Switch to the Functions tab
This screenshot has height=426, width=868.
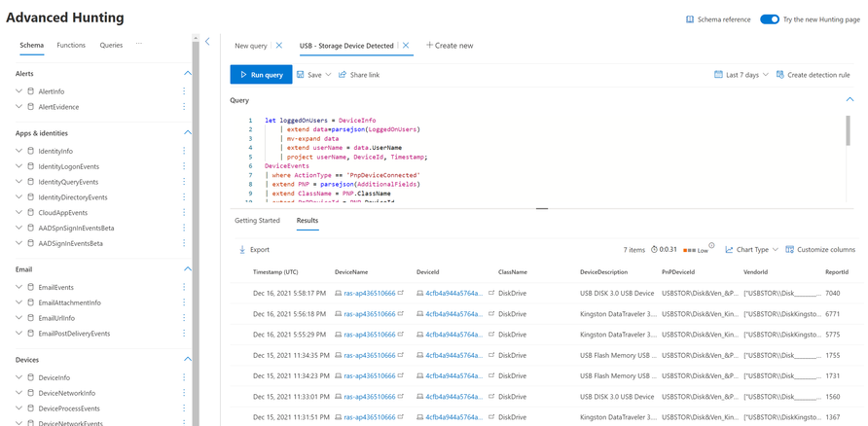coord(71,46)
